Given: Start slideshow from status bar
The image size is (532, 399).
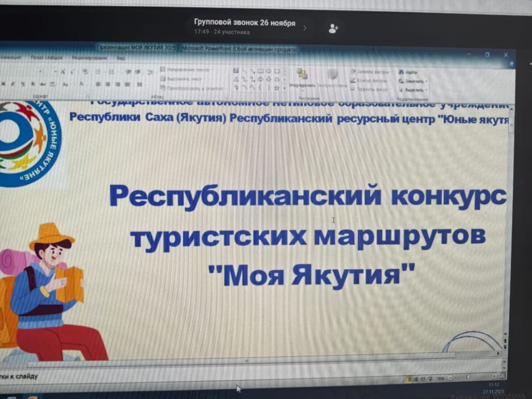Looking at the screenshot, I should (430, 378).
